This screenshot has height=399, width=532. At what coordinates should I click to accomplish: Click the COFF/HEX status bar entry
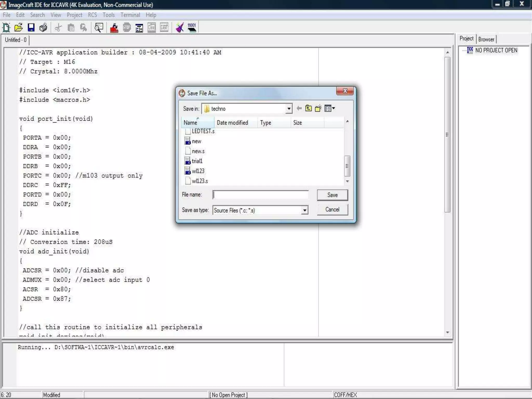(x=345, y=395)
